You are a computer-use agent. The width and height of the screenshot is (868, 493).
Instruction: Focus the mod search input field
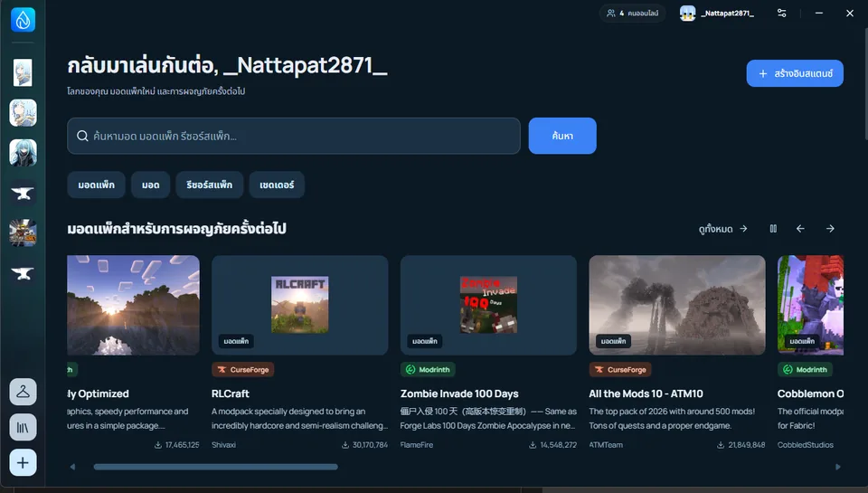pyautogui.click(x=293, y=136)
